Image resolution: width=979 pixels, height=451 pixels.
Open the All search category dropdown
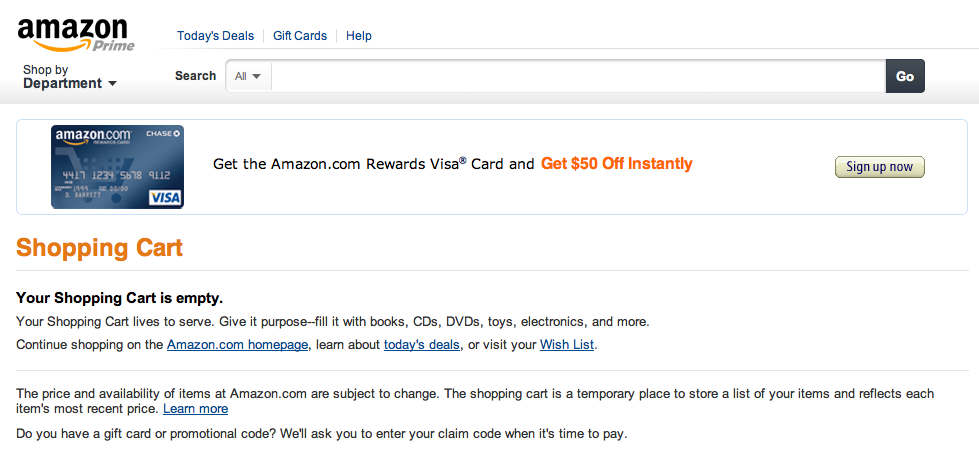click(248, 76)
